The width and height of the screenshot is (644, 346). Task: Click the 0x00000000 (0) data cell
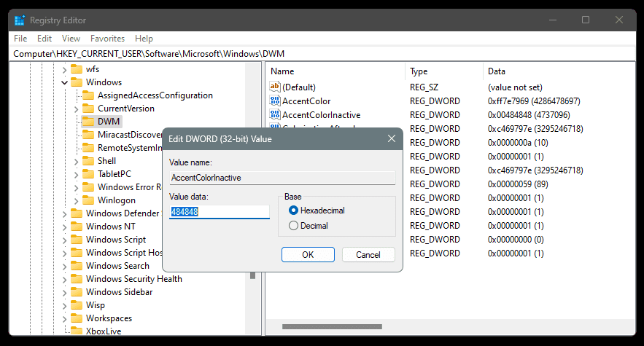coord(516,239)
